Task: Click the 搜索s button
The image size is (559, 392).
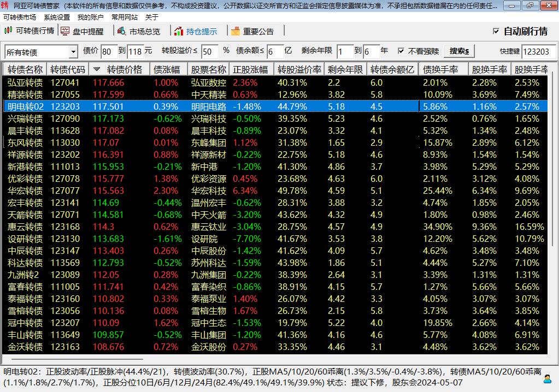Action: pos(459,51)
